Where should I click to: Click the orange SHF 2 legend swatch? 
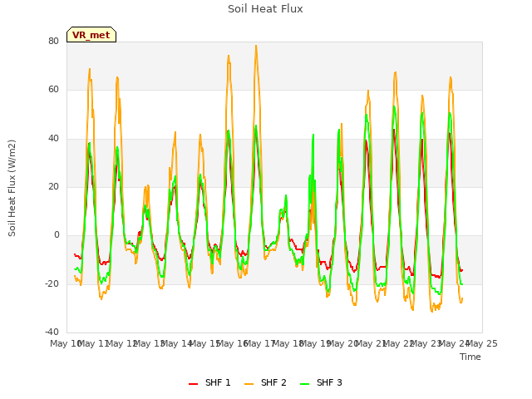(249, 384)
